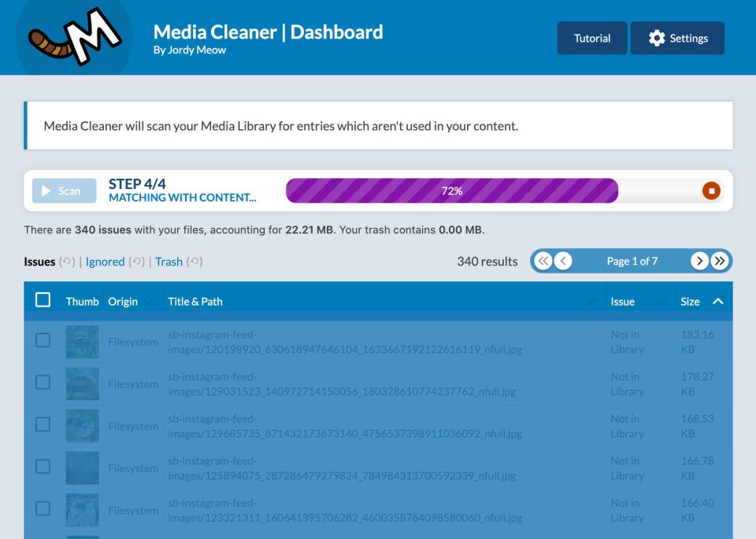Viewport: 756px width, 539px height.
Task: Open the Tutorial button
Action: 592,38
